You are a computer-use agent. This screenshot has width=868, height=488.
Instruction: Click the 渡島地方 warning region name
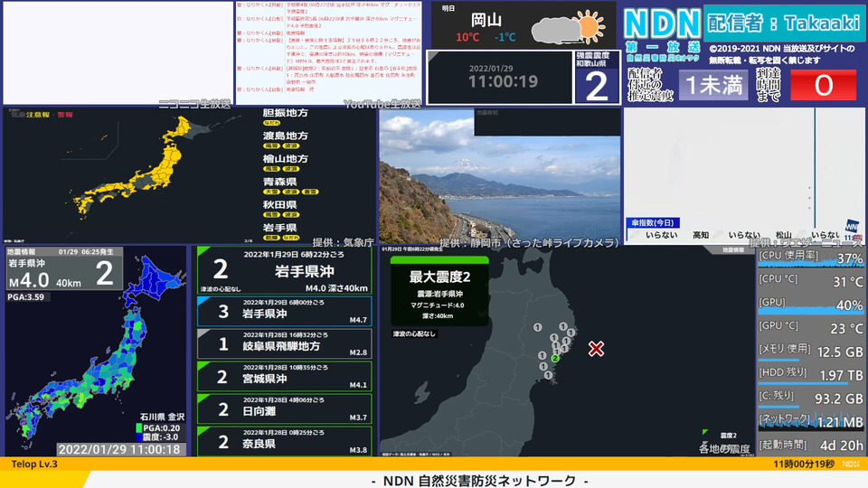click(x=285, y=136)
